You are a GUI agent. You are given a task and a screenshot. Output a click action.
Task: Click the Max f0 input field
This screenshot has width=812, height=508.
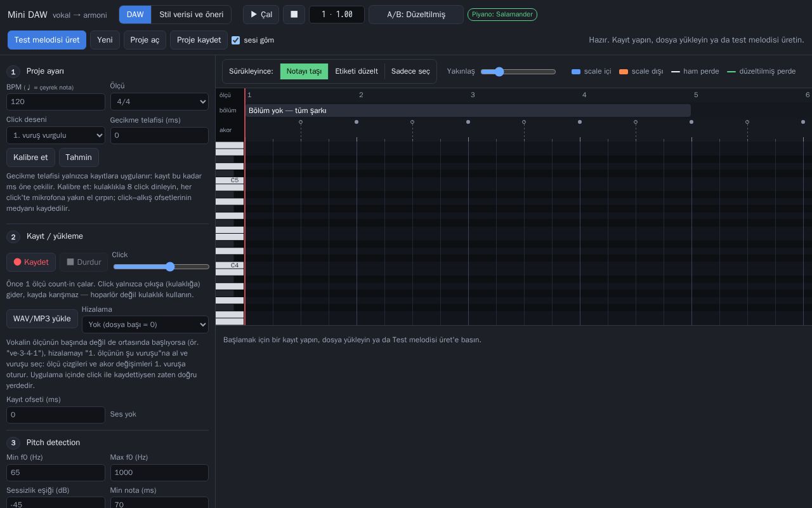(159, 473)
